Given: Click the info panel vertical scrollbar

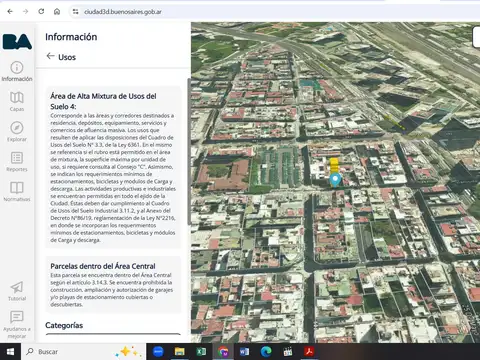Looking at the screenshot, I should [189, 152].
